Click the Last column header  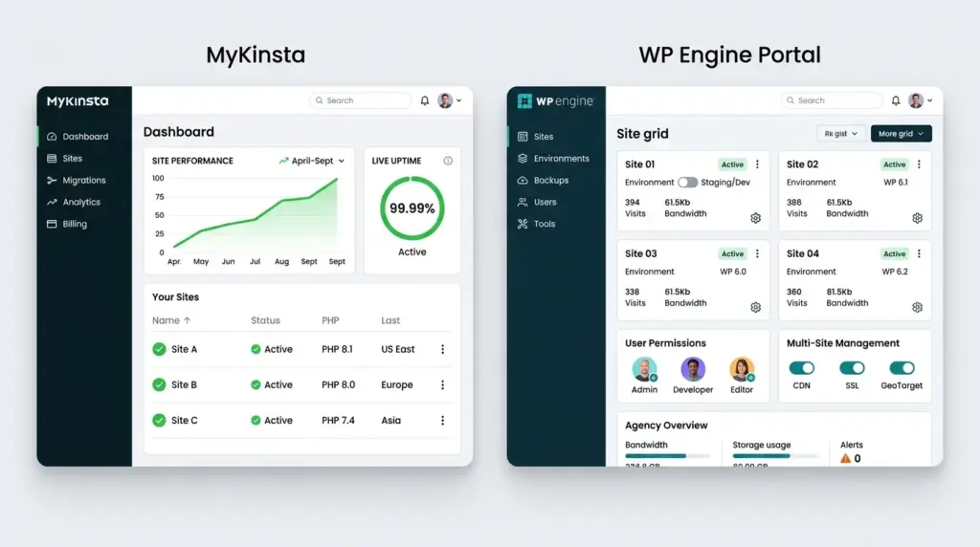pyautogui.click(x=390, y=320)
